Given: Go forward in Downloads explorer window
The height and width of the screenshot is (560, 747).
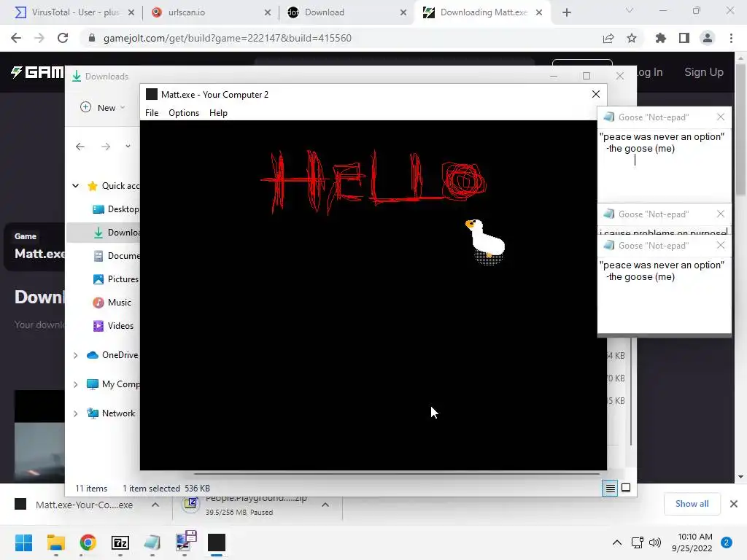Looking at the screenshot, I should 106,146.
